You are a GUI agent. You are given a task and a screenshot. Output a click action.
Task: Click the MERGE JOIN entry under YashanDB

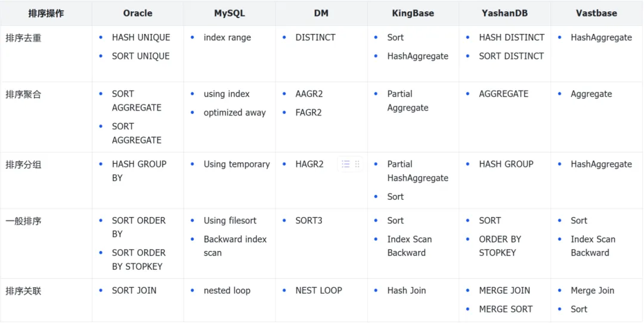point(504,291)
